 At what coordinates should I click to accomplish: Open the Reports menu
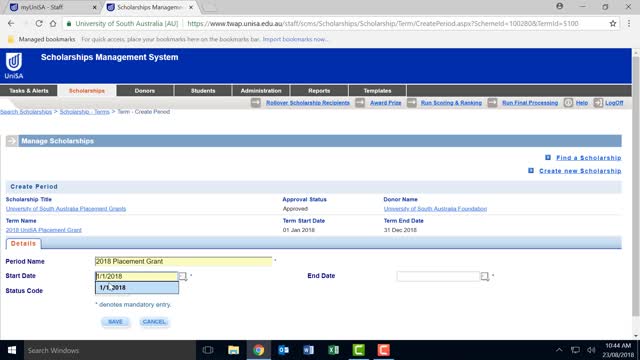point(319,91)
